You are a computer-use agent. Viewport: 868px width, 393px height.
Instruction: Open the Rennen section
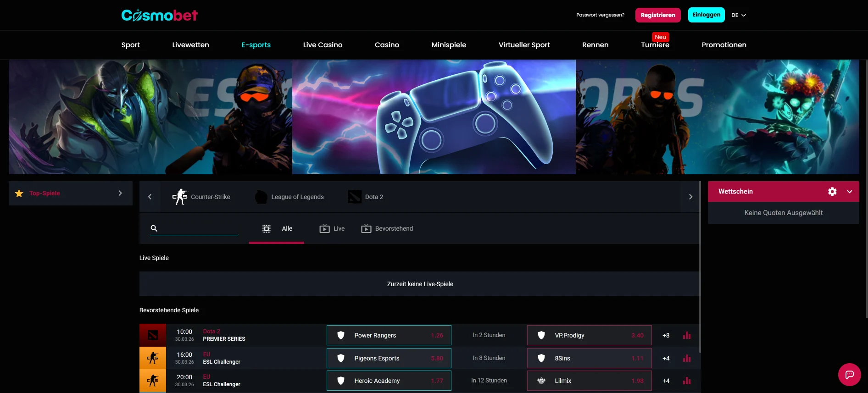point(595,45)
